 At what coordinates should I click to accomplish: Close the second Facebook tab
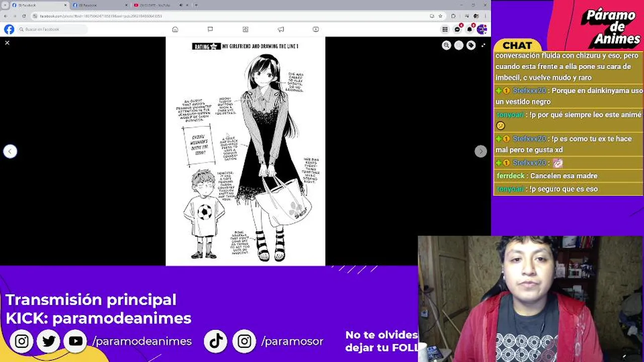tap(126, 5)
